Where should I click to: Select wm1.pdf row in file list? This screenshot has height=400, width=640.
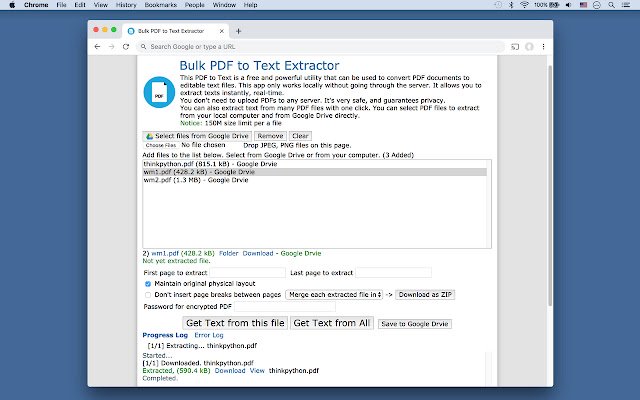point(314,172)
